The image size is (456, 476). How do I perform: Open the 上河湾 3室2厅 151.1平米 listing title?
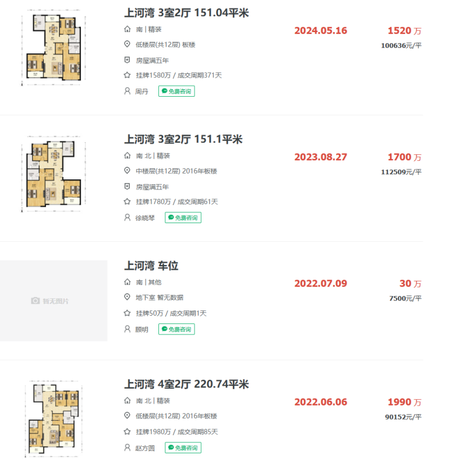183,139
